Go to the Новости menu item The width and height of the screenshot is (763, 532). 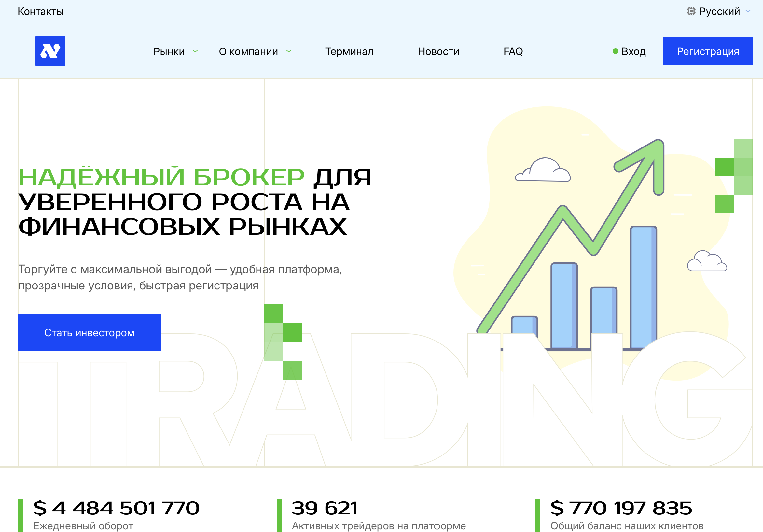pos(438,51)
